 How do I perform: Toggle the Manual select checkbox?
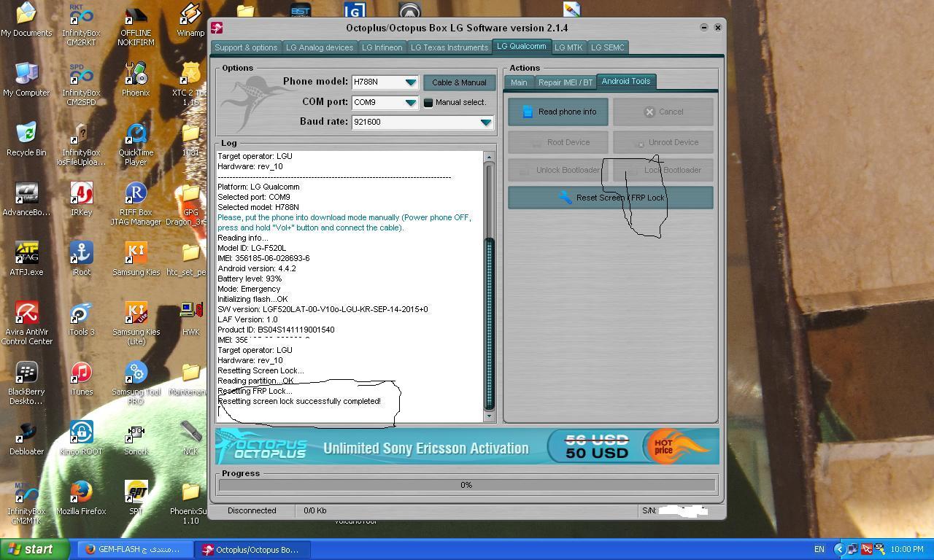428,103
